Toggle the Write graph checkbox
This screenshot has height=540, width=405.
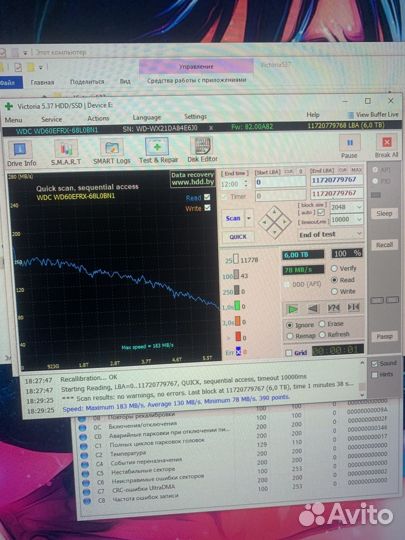207,208
